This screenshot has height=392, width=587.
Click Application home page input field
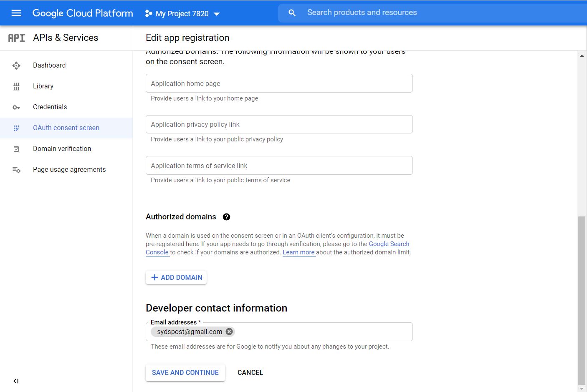pos(279,83)
